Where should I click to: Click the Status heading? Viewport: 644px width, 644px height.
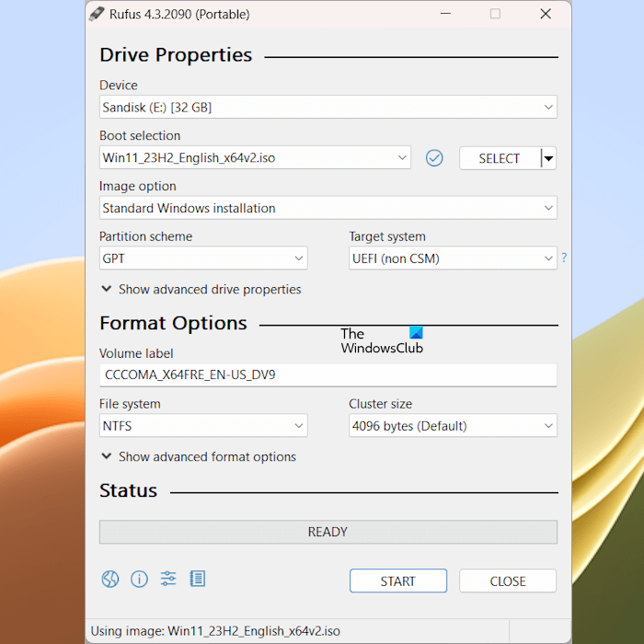(128, 490)
